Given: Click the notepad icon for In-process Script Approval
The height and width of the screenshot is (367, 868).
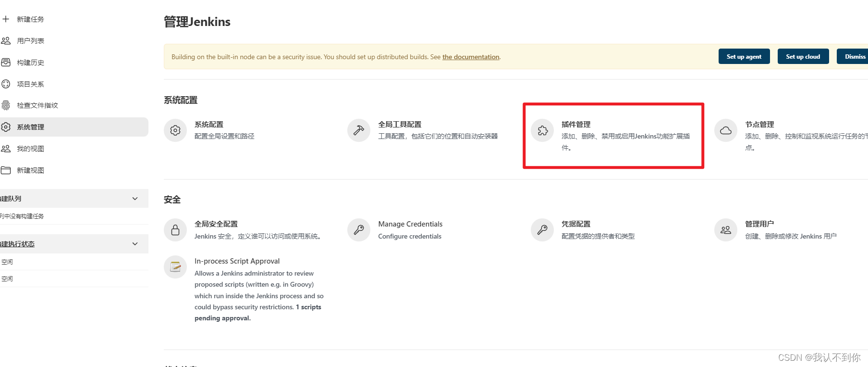Looking at the screenshot, I should click(175, 267).
